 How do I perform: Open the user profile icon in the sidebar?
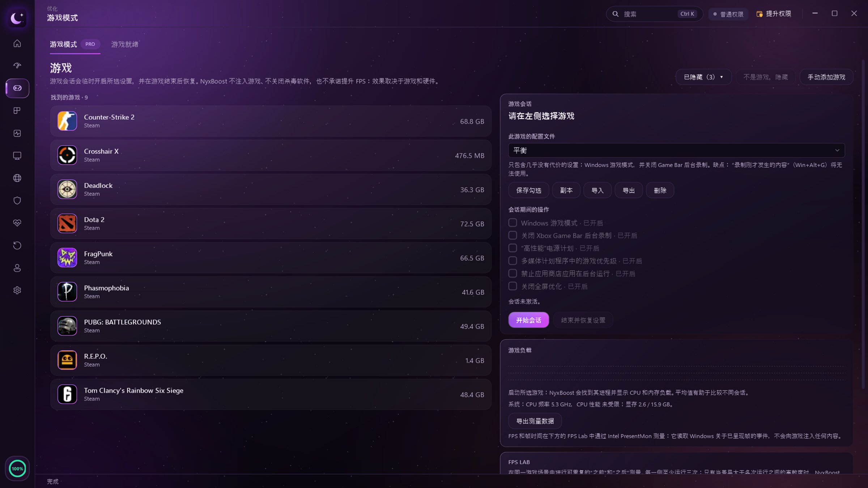[x=17, y=268]
